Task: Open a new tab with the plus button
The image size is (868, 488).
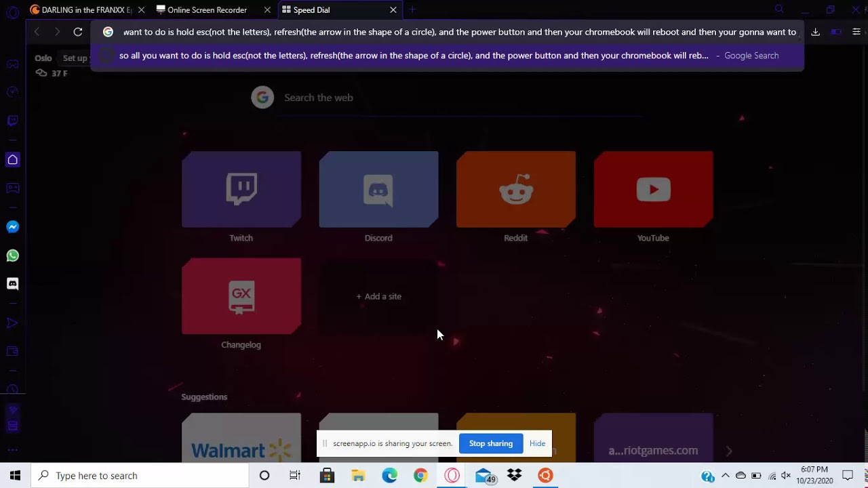Action: 412,9
